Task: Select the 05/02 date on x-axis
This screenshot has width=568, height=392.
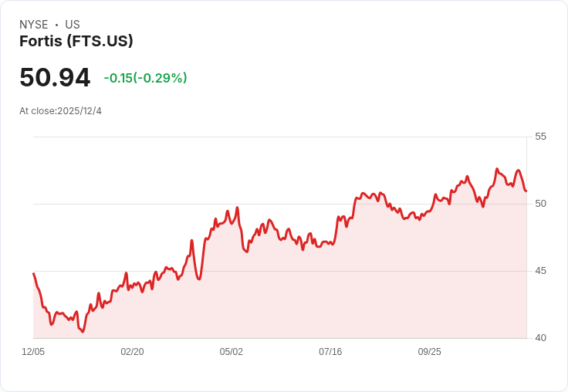Action: click(x=231, y=352)
